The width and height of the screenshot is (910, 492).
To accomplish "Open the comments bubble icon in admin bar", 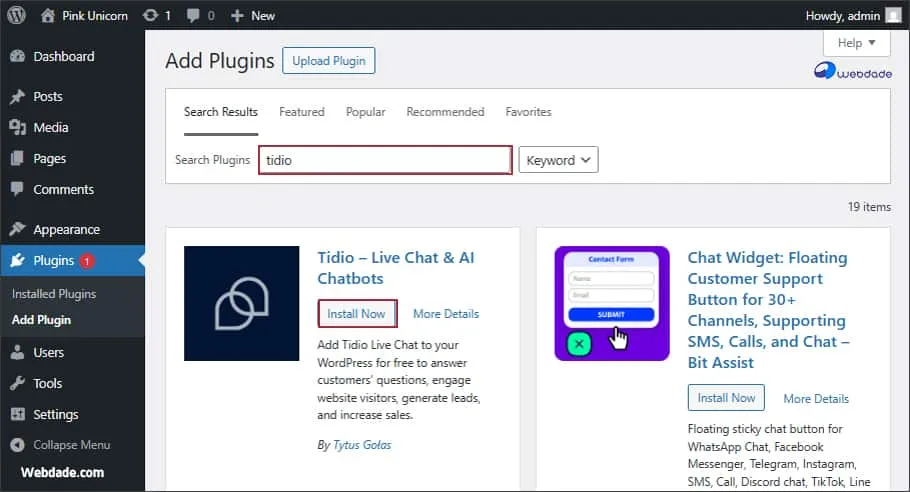I will (196, 16).
